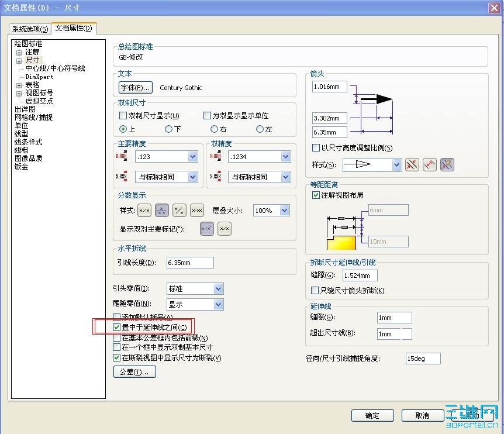Click the second (middle) arrow placement icon
Image resolution: width=504 pixels, height=434 pixels.
click(429, 164)
